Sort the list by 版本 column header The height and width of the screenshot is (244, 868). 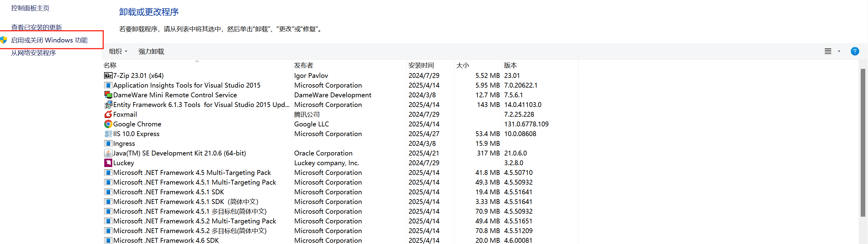point(540,65)
